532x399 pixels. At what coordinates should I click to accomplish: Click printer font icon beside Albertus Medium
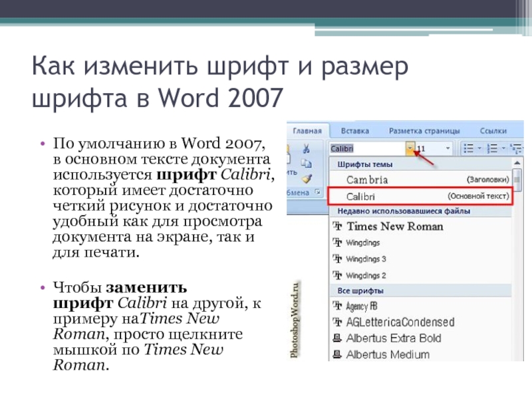[x=337, y=354]
